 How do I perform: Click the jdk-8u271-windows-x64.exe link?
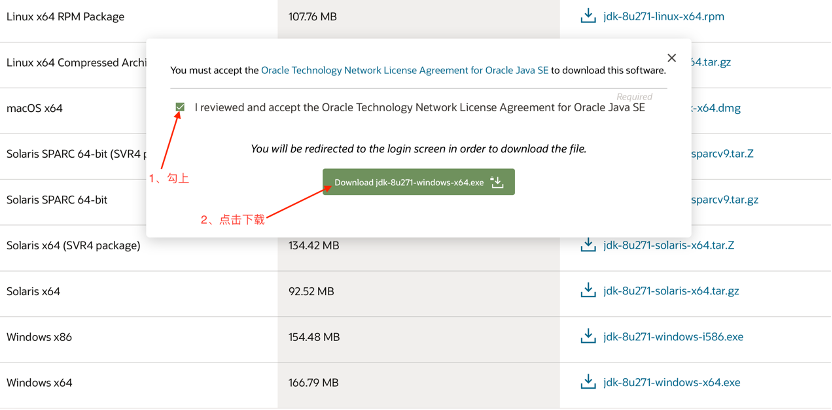[x=671, y=382]
